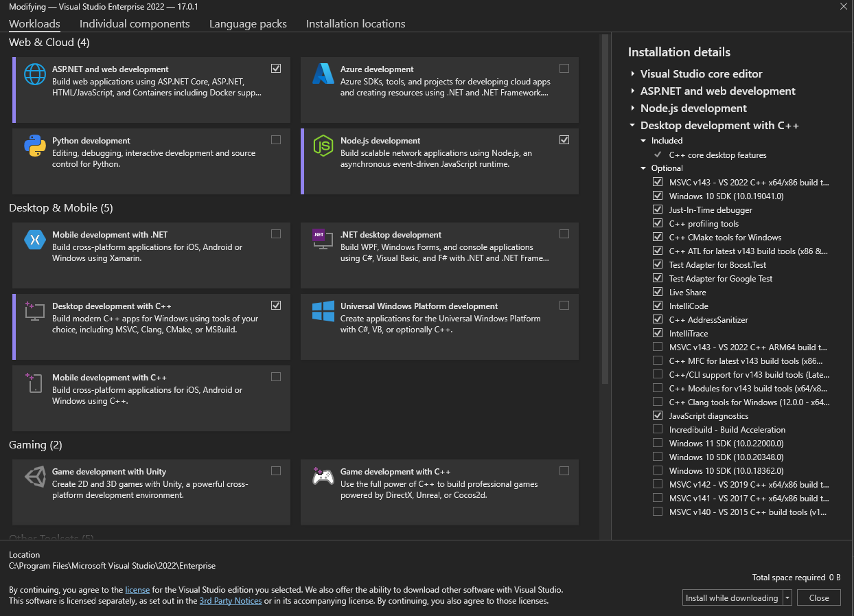Collapse the Included components section

pyautogui.click(x=643, y=141)
